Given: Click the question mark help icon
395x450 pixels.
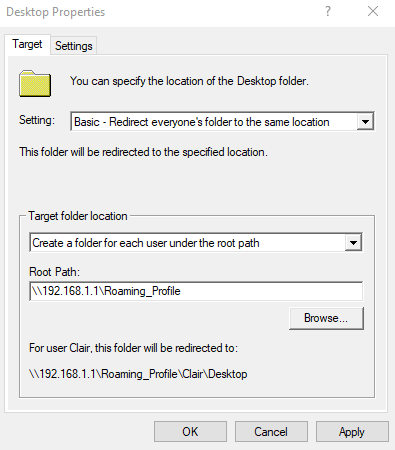Looking at the screenshot, I should click(328, 12).
